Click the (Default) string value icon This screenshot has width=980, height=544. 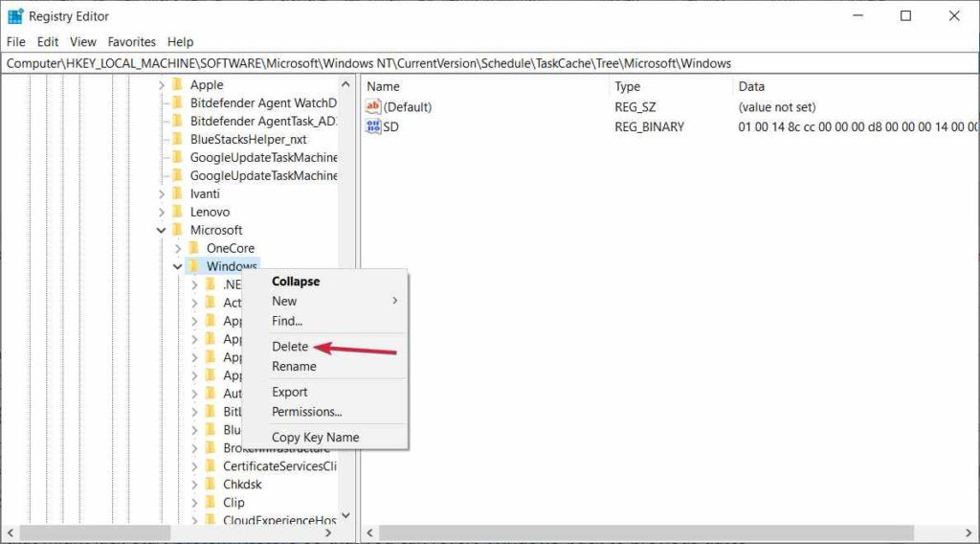373,107
